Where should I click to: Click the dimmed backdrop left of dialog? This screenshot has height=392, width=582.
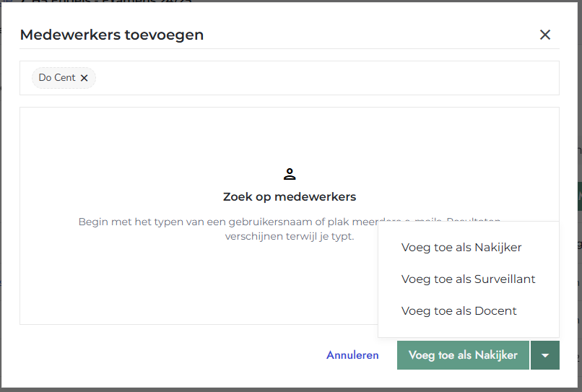click(x=2, y=217)
